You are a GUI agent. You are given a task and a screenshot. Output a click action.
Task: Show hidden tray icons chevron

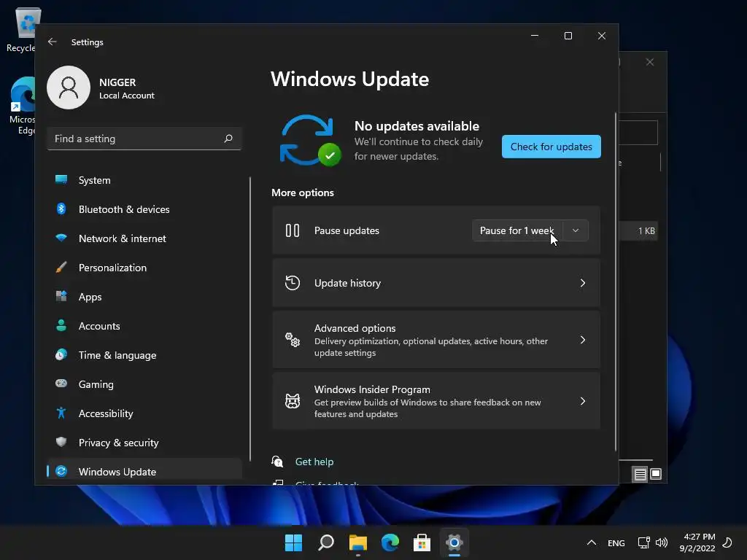(x=591, y=542)
